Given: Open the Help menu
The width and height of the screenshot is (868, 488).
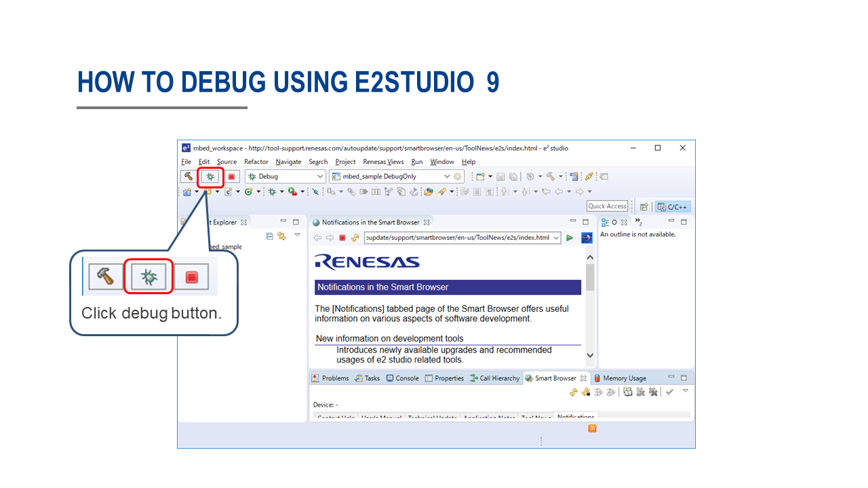Looking at the screenshot, I should point(469,162).
